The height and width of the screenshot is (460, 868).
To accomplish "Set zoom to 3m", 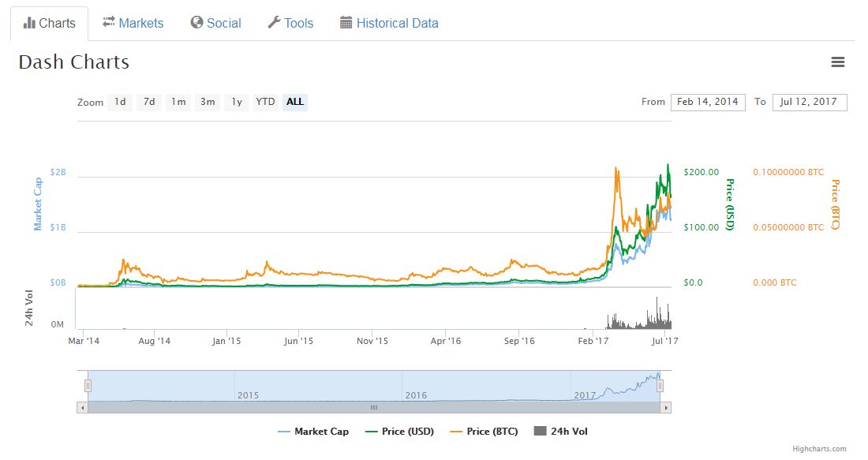I will coord(208,102).
